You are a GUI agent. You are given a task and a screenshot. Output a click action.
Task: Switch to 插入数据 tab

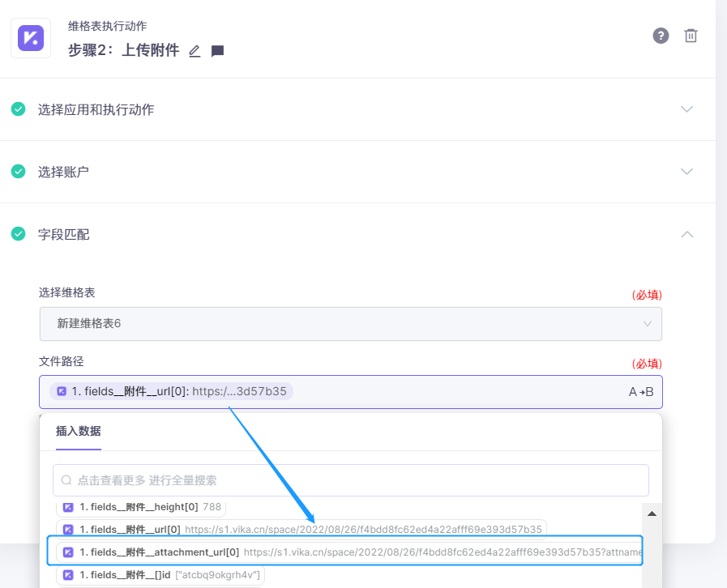[x=79, y=432]
